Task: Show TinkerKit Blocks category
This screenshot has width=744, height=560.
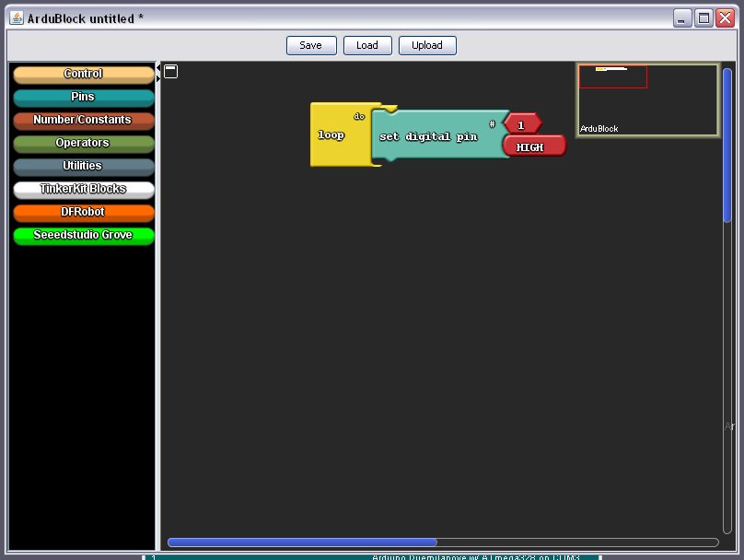Action: pos(83,190)
